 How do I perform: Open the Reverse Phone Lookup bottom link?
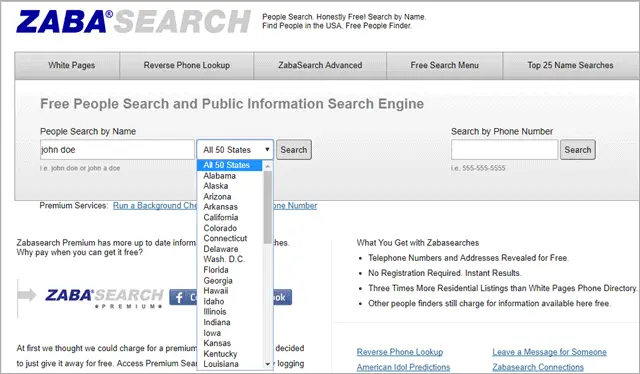point(400,352)
